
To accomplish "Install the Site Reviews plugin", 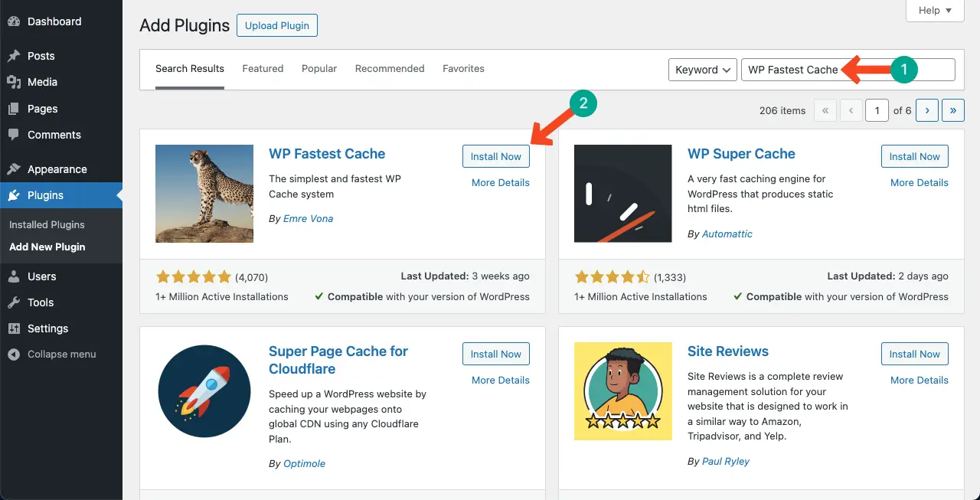I will (x=915, y=354).
